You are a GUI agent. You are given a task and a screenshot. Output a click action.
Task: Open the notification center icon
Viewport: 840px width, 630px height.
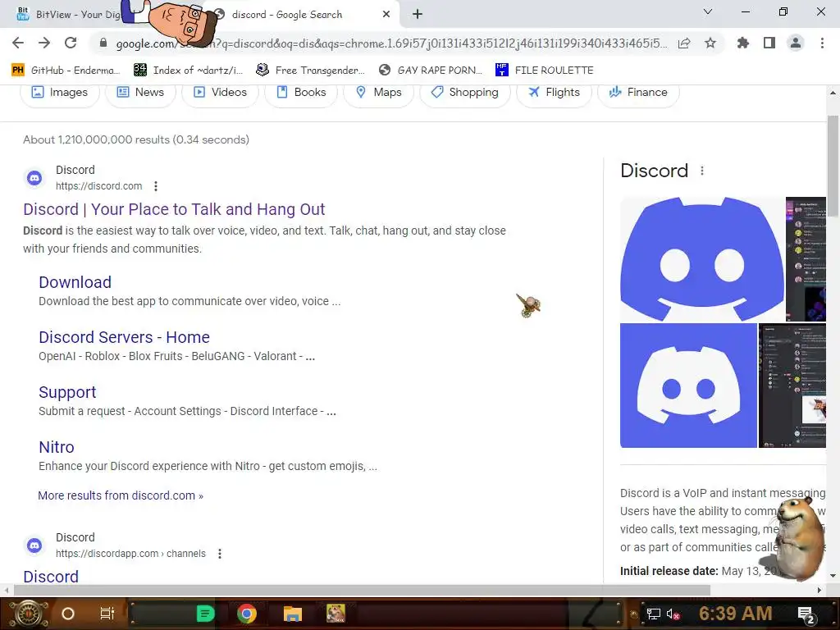[806, 614]
